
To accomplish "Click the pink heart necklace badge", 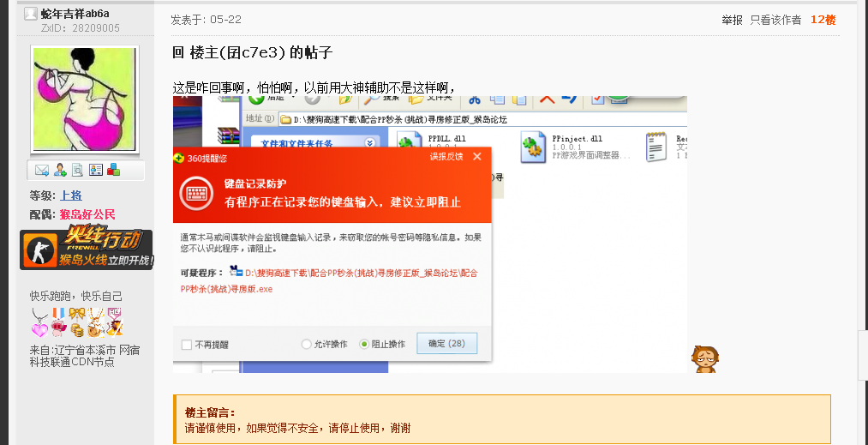I will pos(39,323).
